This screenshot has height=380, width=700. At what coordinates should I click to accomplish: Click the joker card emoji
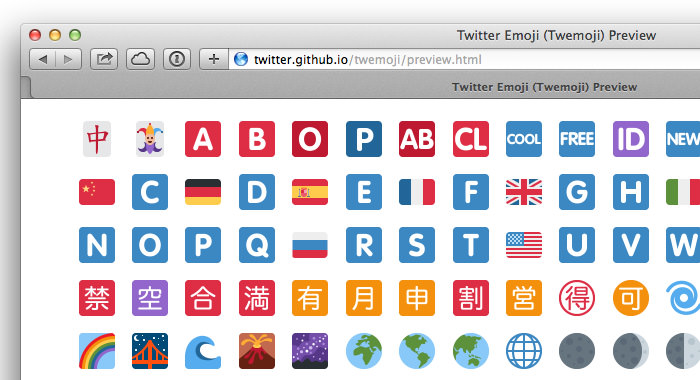150,139
